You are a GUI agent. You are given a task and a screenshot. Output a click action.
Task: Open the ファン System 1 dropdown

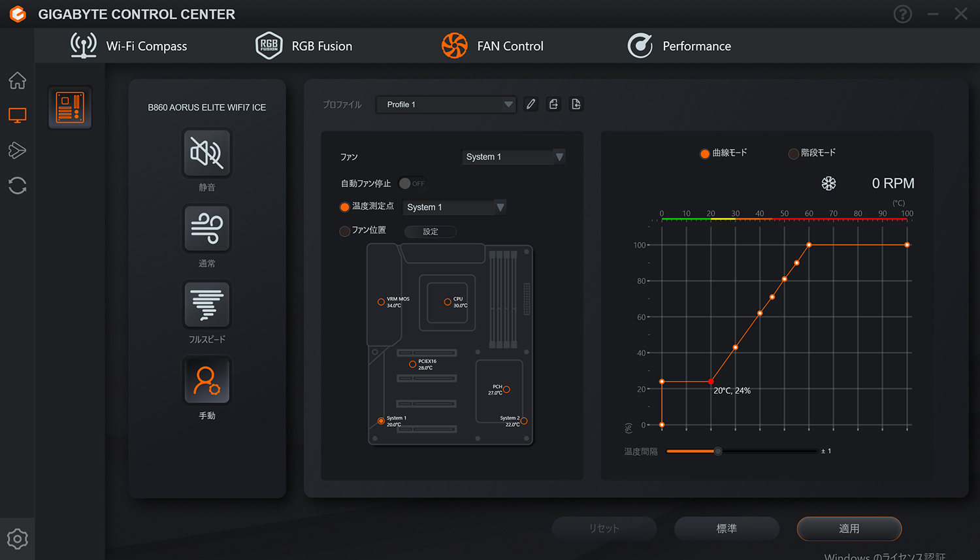coord(514,157)
